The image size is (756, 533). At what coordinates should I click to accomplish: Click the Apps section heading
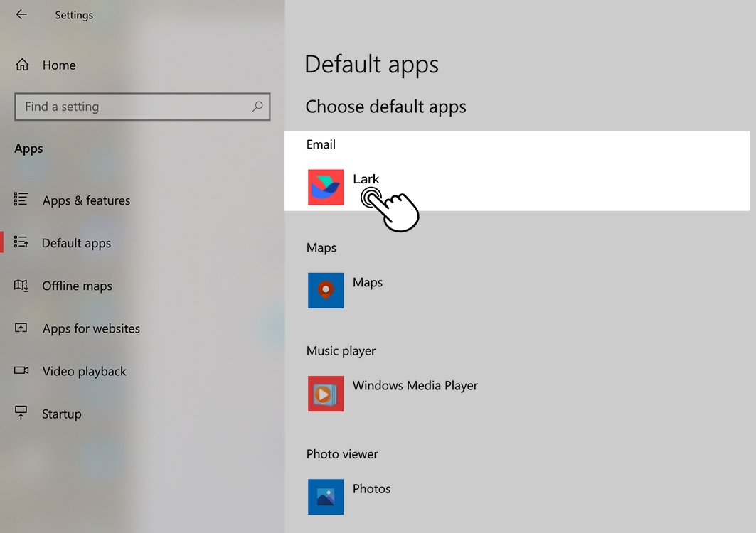(x=28, y=149)
